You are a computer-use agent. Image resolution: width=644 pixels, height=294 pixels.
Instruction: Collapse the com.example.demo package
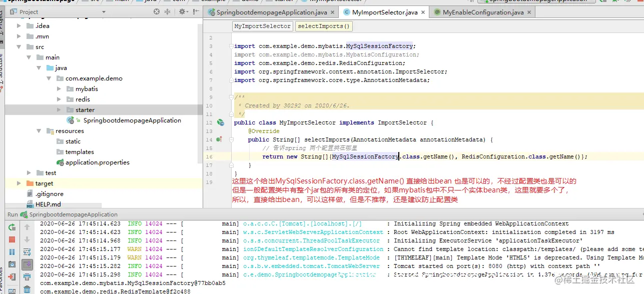pyautogui.click(x=49, y=78)
